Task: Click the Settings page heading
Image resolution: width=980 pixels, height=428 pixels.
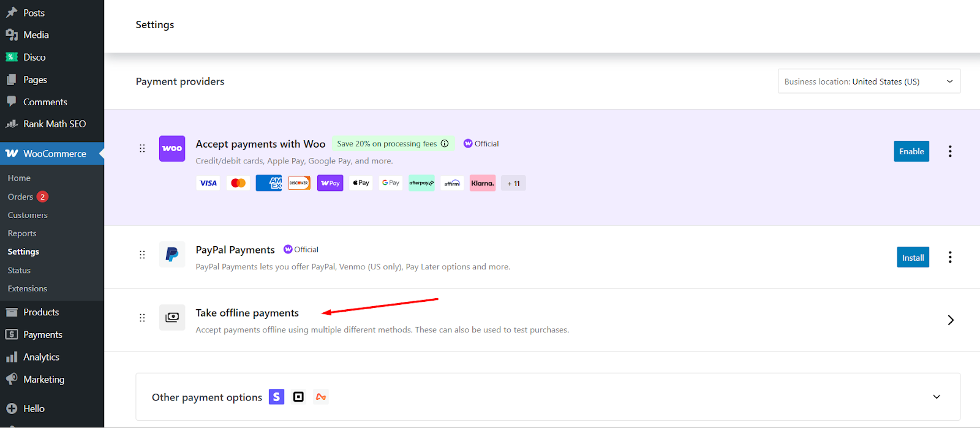Action: [x=155, y=24]
